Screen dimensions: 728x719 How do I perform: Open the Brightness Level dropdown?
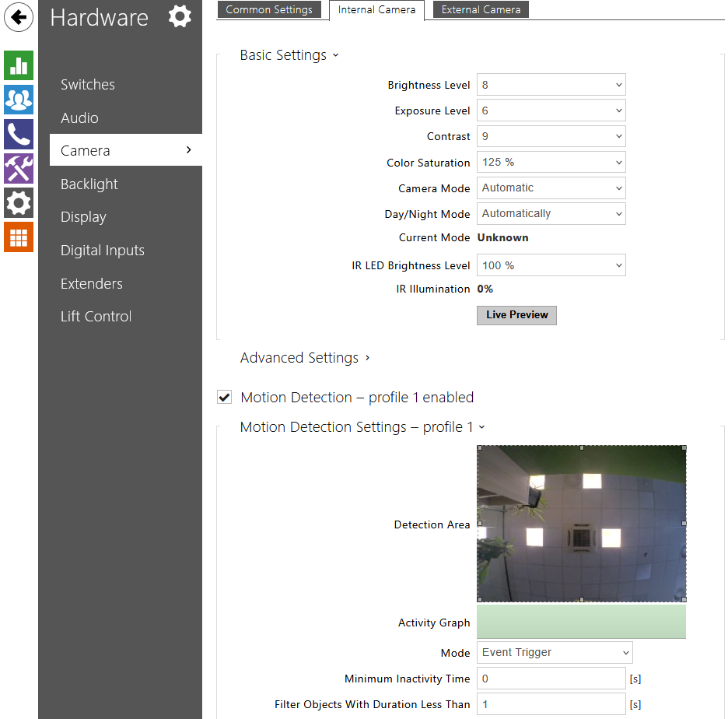pos(551,85)
